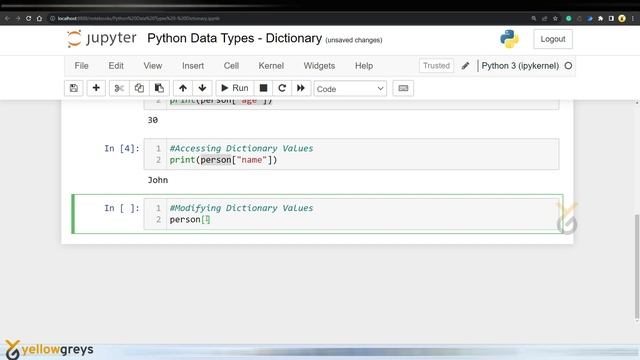The image size is (640, 360).
Task: Open the Widgets menu
Action: [319, 66]
